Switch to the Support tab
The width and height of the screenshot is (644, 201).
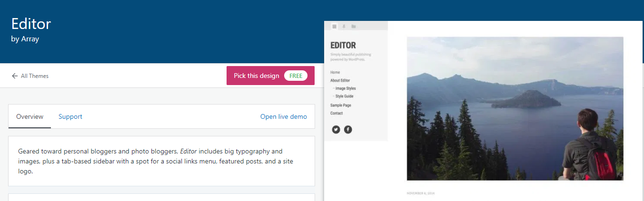(70, 116)
